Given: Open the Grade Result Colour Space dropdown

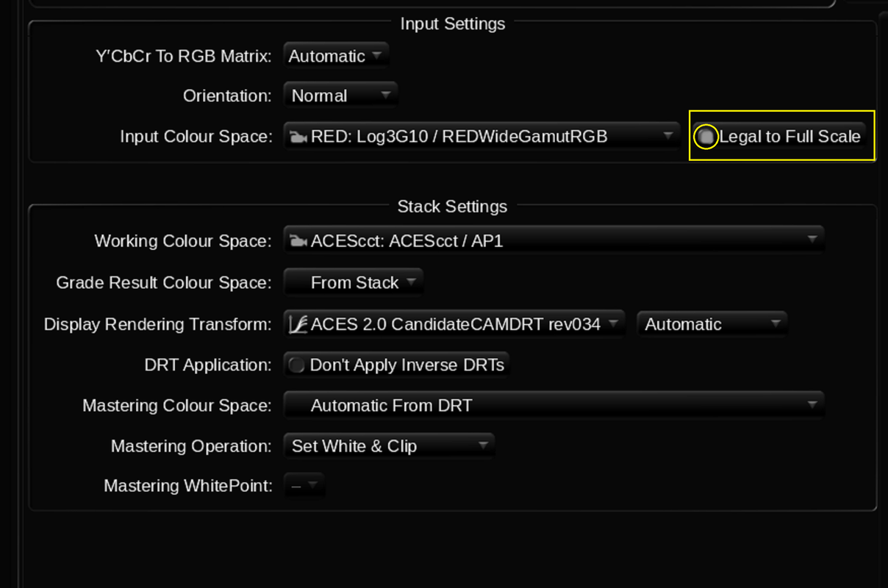Looking at the screenshot, I should coord(353,282).
